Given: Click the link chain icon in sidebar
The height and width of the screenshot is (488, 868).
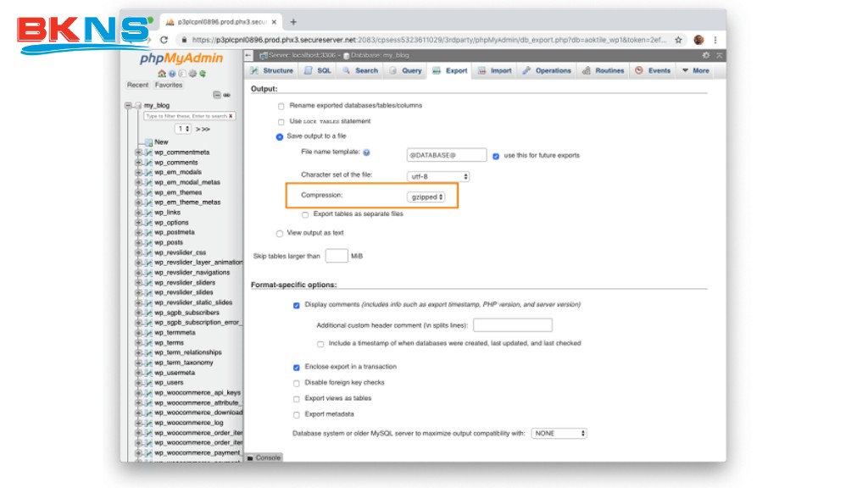Looking at the screenshot, I should (x=226, y=95).
